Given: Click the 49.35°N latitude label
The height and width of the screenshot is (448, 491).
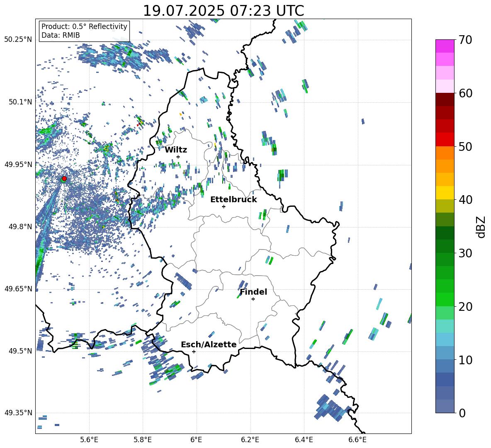Looking at the screenshot, I should pyautogui.click(x=18, y=413).
